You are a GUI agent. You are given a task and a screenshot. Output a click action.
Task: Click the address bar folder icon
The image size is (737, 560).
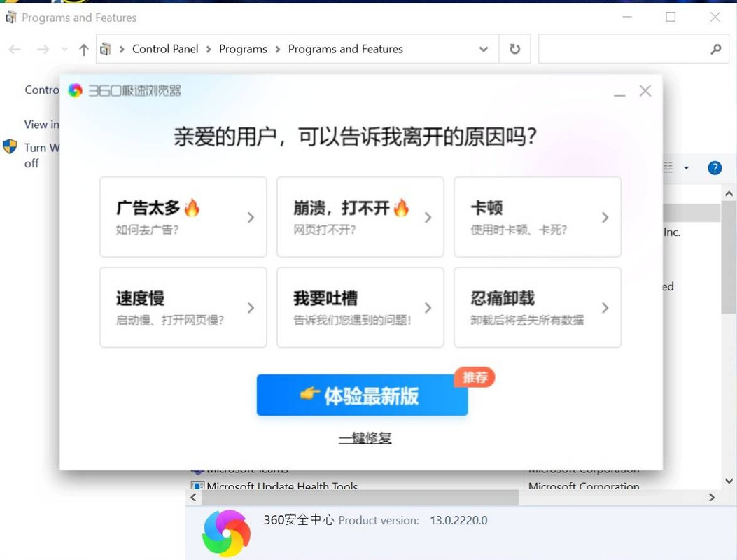[106, 49]
